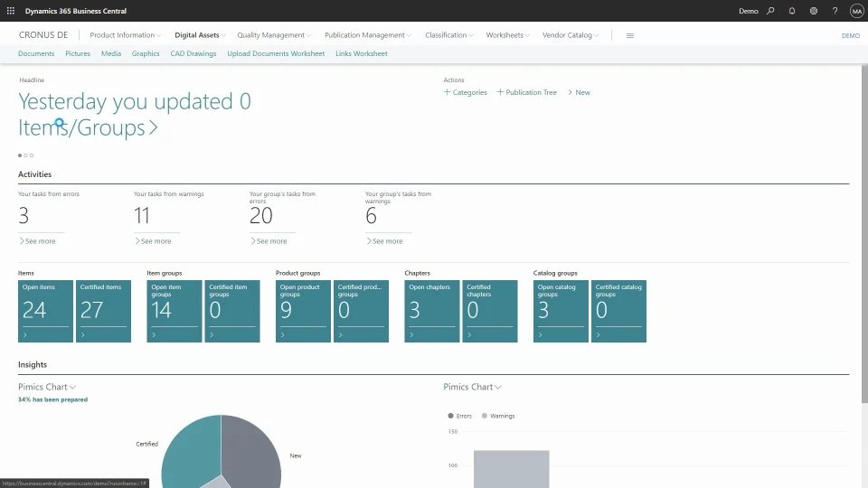Open the left Pimics Chart dropdown

click(47, 387)
